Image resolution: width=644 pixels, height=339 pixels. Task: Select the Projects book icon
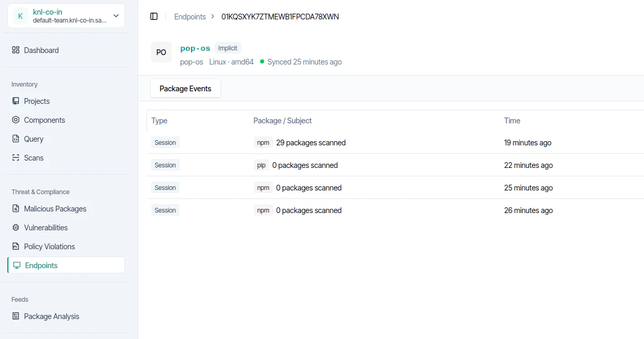tap(16, 101)
